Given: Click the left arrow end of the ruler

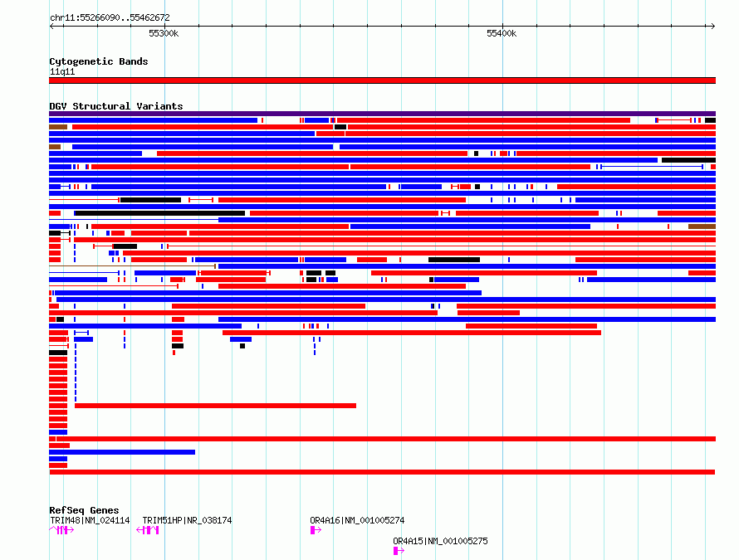Looking at the screenshot, I should [x=51, y=27].
